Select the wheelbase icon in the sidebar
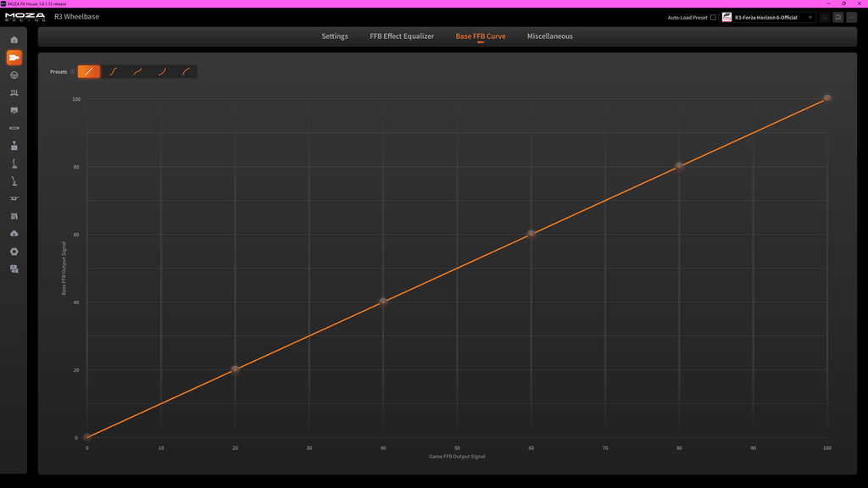 coord(14,58)
